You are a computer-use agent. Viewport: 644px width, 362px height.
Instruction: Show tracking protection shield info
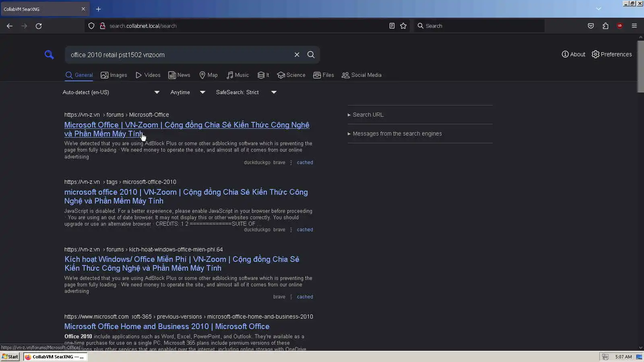tap(91, 26)
